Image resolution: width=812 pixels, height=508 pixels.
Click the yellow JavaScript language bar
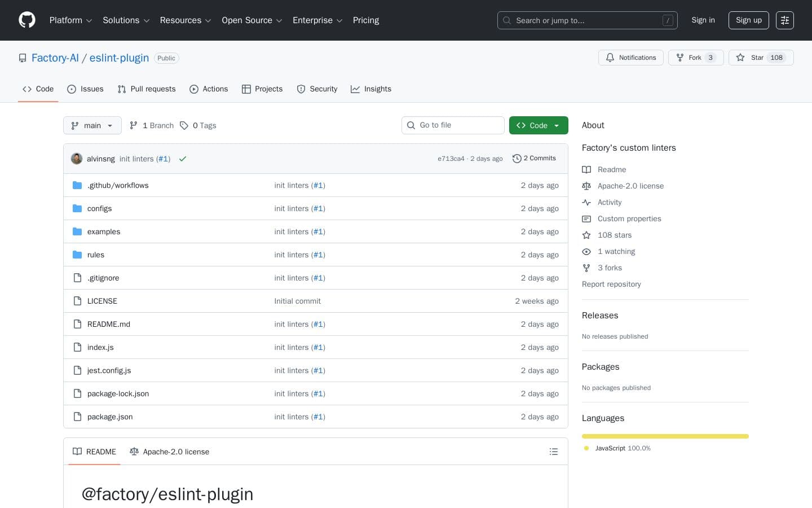tap(665, 436)
